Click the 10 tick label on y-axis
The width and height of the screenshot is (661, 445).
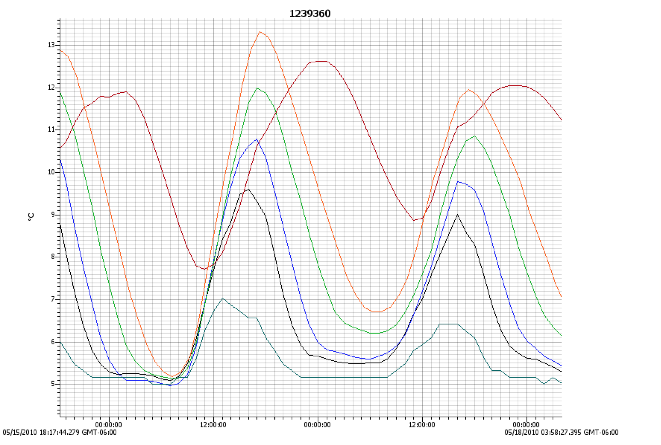tap(48, 172)
